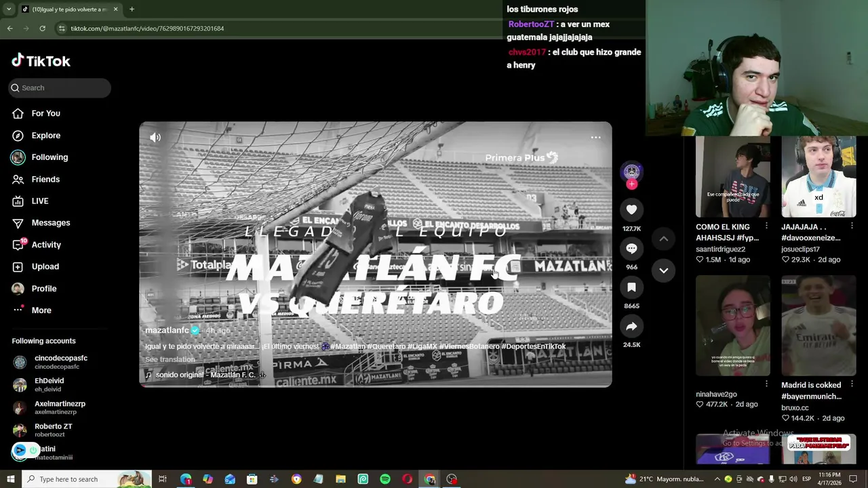
Task: Open the #LigaMX hashtag
Action: [x=422, y=346]
